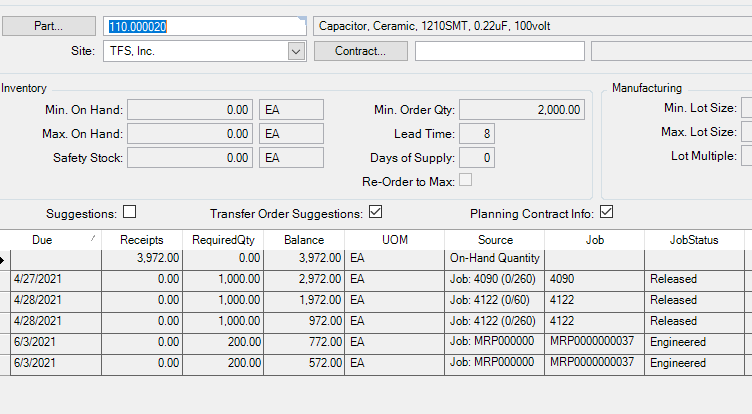Click the Part... button
The width and height of the screenshot is (752, 414).
coord(48,26)
